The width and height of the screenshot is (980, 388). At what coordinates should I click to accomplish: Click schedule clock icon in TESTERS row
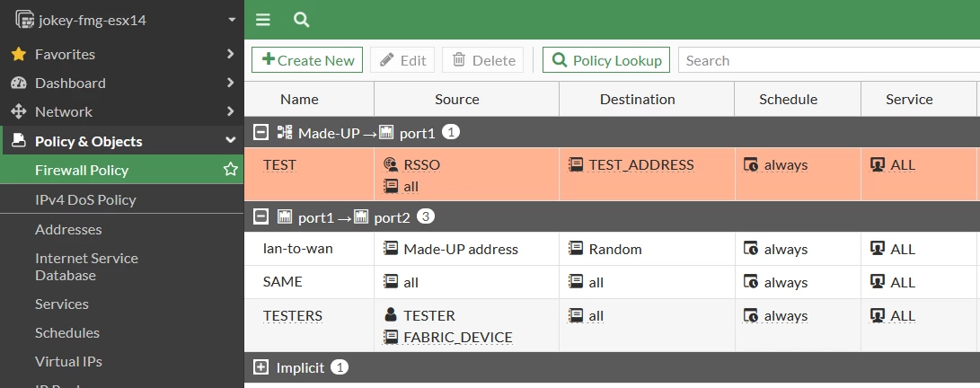point(751,315)
